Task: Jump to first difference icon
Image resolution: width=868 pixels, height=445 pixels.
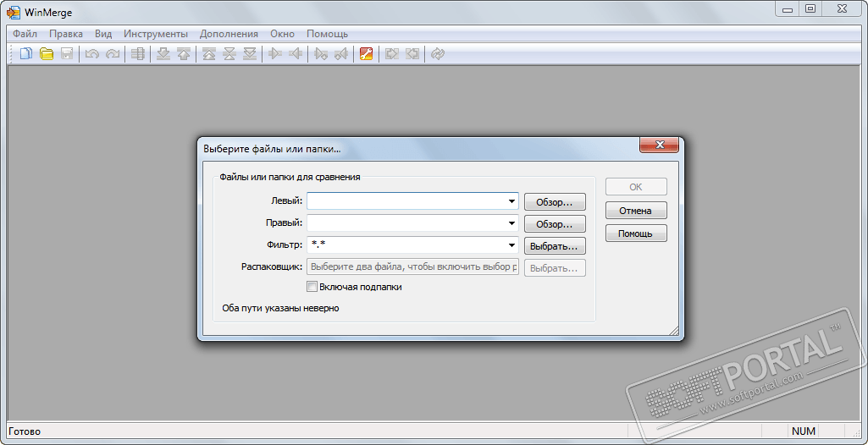Action: (x=208, y=53)
